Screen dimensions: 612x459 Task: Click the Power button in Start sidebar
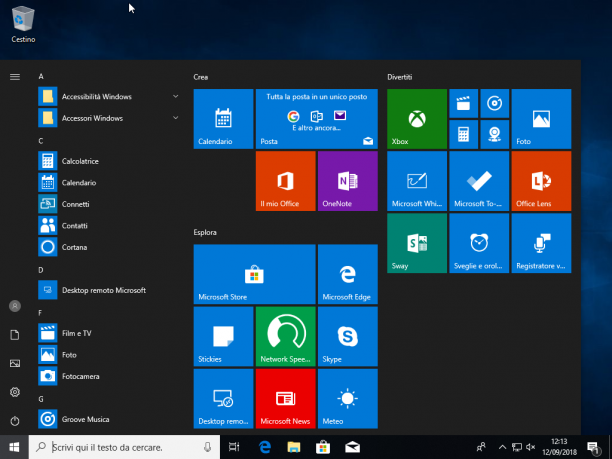[x=15, y=421]
